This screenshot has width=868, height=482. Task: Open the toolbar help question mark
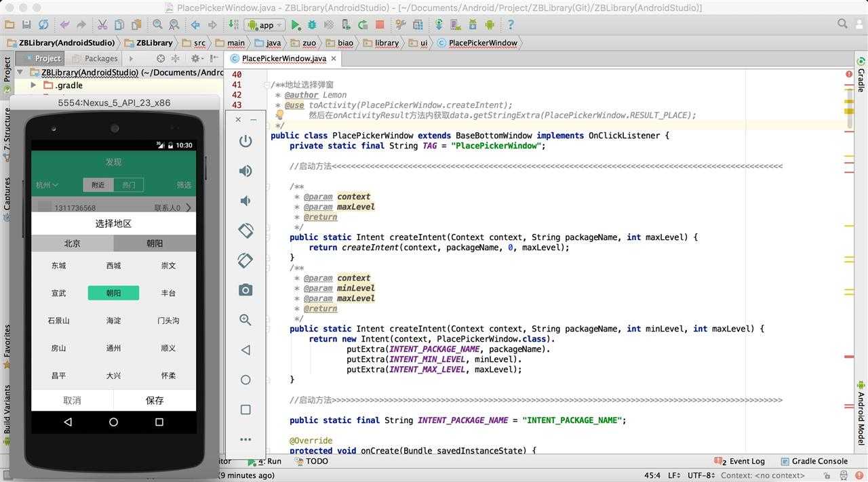[x=511, y=24]
